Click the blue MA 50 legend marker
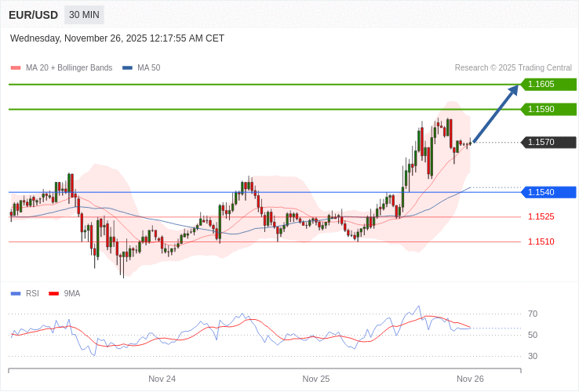579x392 pixels. [x=127, y=68]
